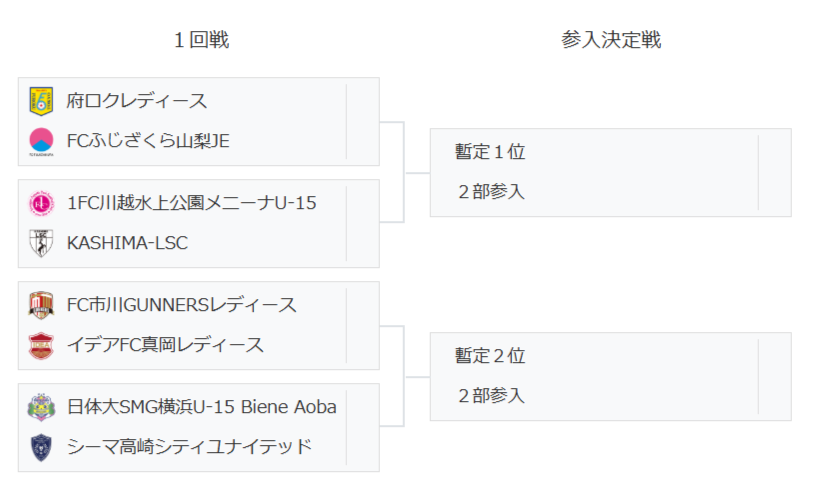813x493 pixels.
Task: Click the 1FC川越水上公園メニーナU-15 team emblem
Action: (x=41, y=203)
